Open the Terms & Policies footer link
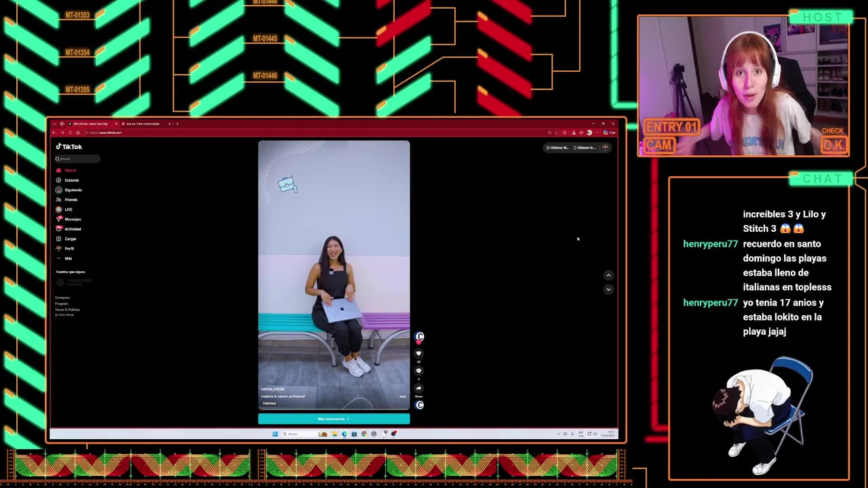Viewport: 868px width, 488px height. [67, 310]
